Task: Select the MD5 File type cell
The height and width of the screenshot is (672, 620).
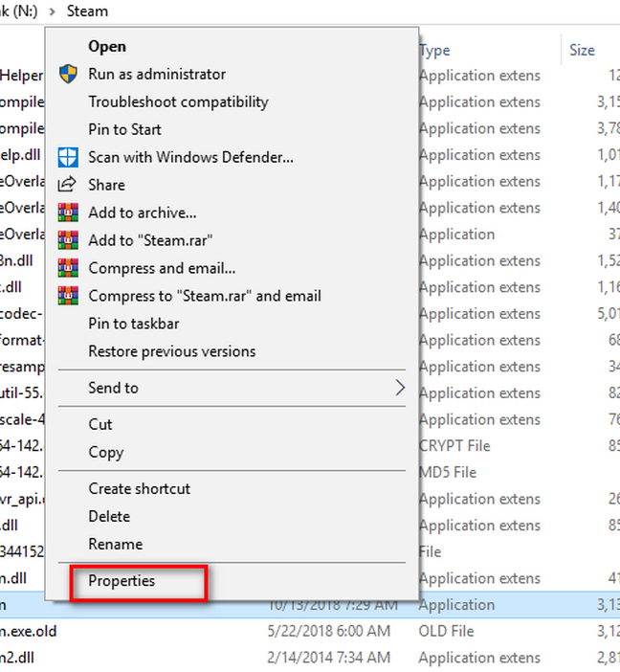Action: pyautogui.click(x=448, y=472)
